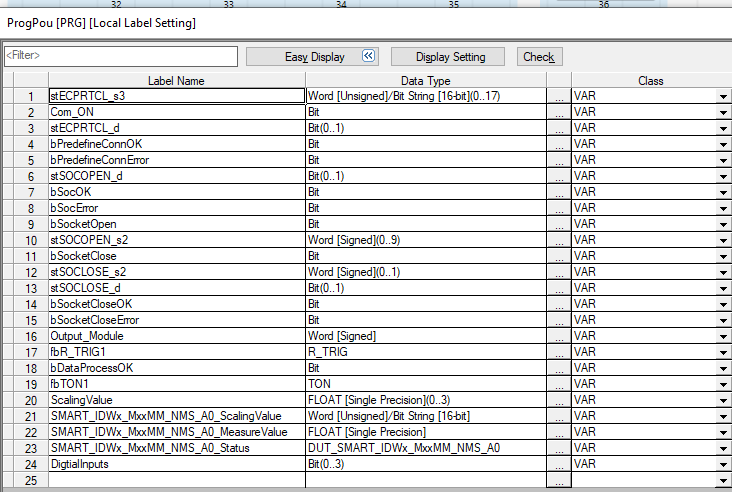This screenshot has width=732, height=492.
Task: Open data type selector for stSOCOPEN_d
Action: coord(559,176)
